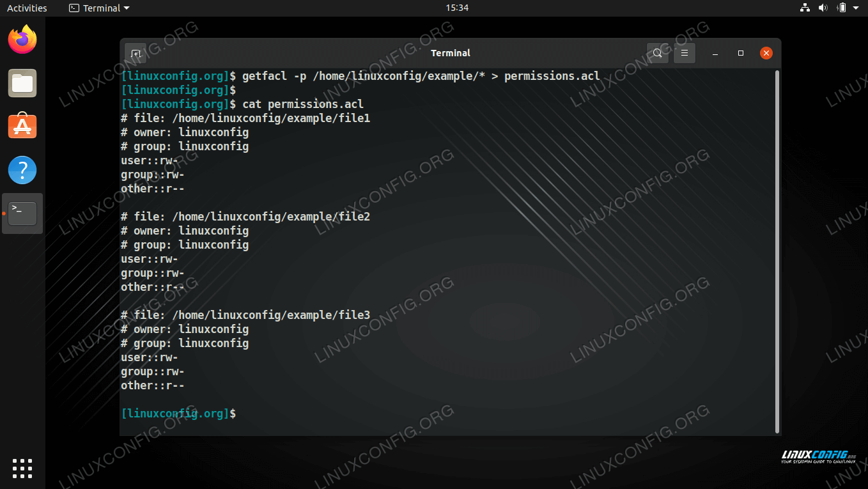
Task: Open the Help icon in dock
Action: click(22, 170)
